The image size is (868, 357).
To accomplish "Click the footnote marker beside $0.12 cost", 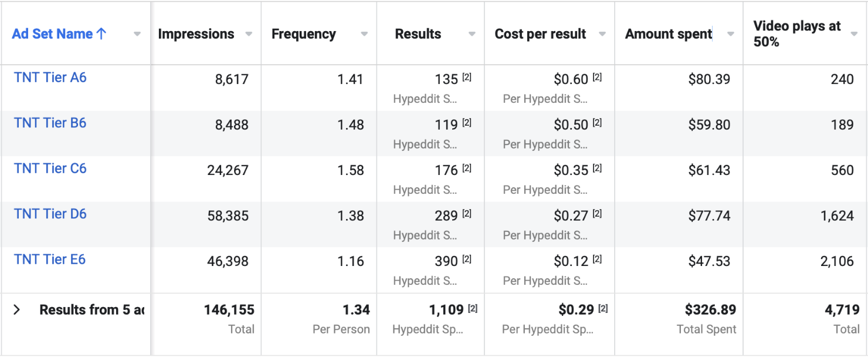I will (x=597, y=259).
